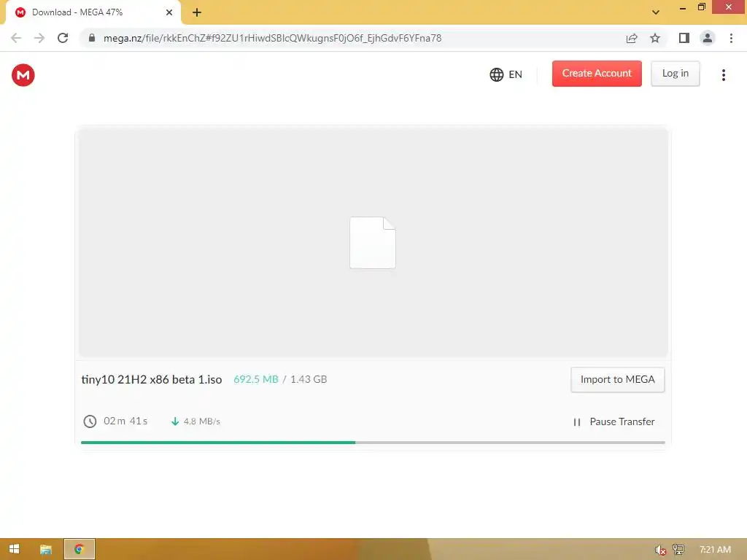Image resolution: width=747 pixels, height=560 pixels.
Task: Click the download progress bar
Action: coord(373,443)
